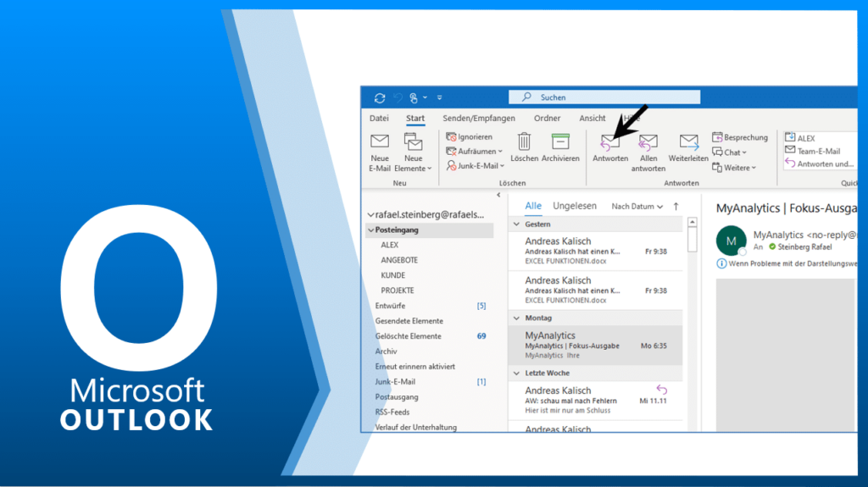Open email 'AW: schau mal nach Fehlern'
Viewport: 868px width, 487px height.
[x=596, y=400]
